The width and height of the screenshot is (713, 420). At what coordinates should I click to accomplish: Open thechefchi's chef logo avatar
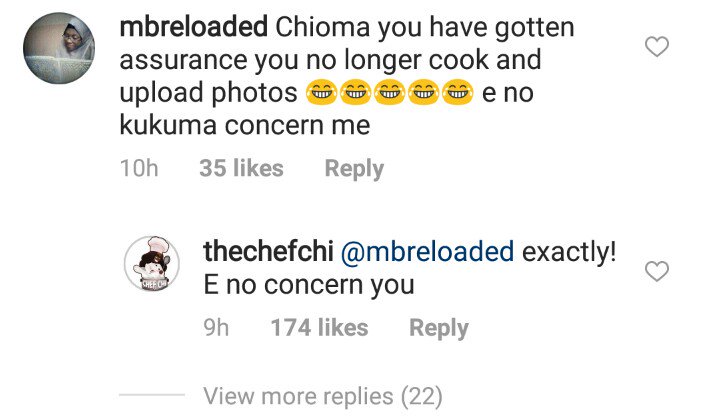[151, 269]
